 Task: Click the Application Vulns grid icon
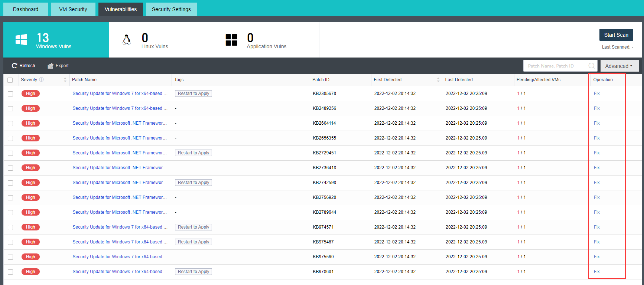(231, 40)
